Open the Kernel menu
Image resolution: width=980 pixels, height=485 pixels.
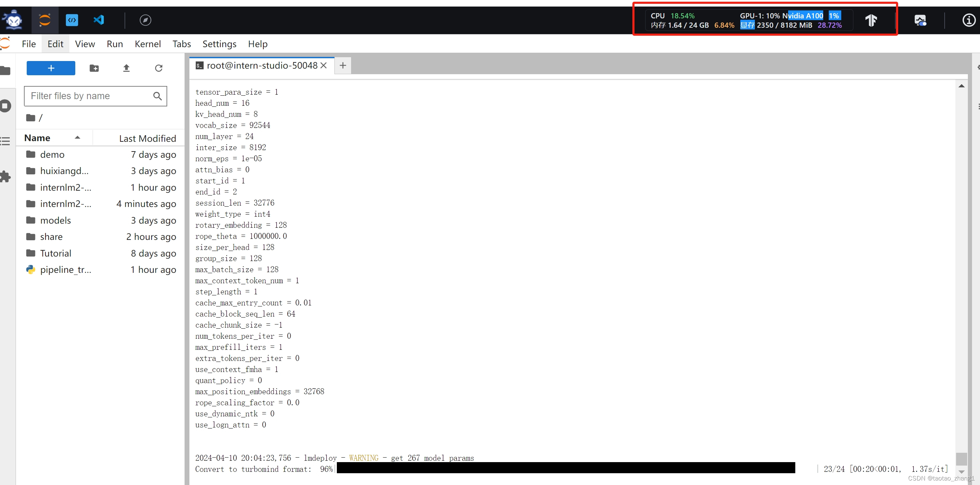(148, 44)
